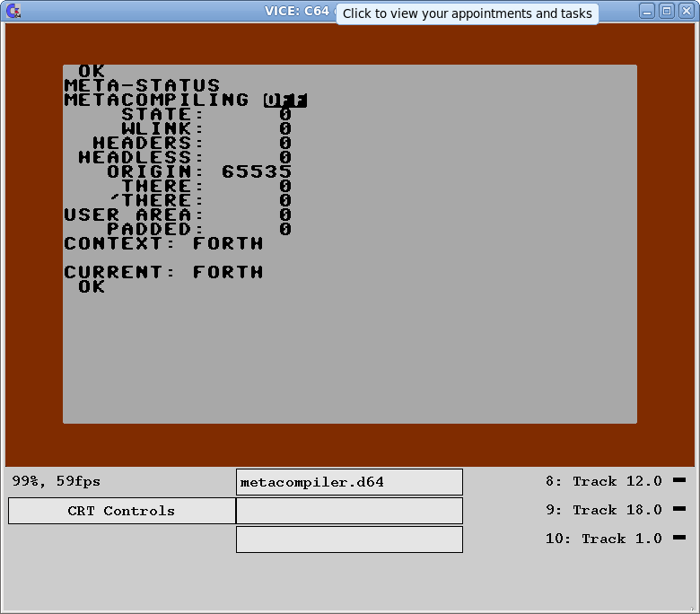Viewport: 700px width, 614px height.
Task: Click the CURRENT: FORTH line in emulator
Action: pyautogui.click(x=163, y=272)
